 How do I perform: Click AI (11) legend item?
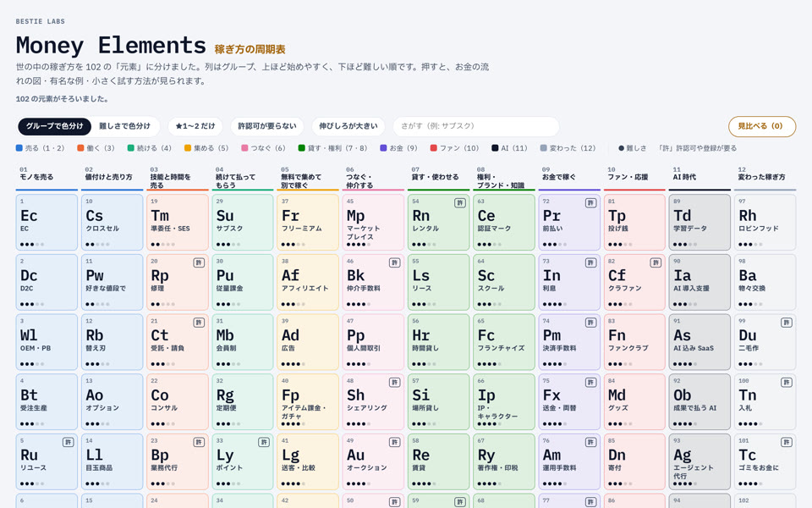(509, 148)
